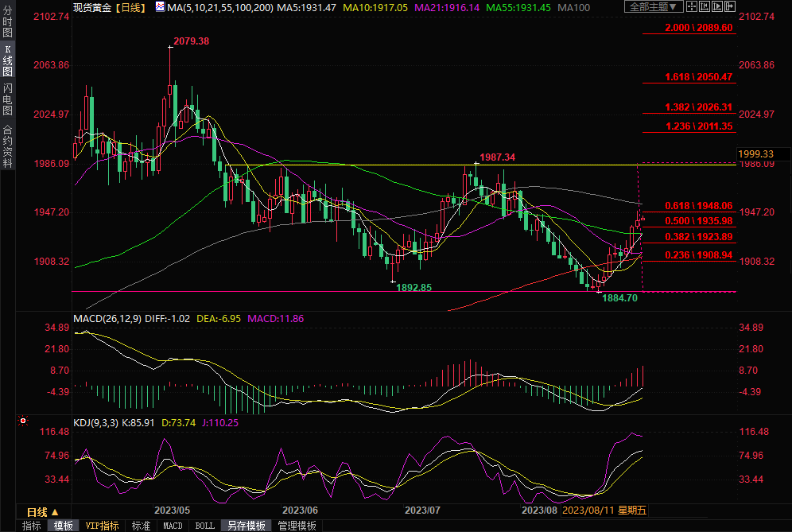Open the 全部主题 theme dropdown
The width and height of the screenshot is (792, 532).
pyautogui.click(x=654, y=7)
